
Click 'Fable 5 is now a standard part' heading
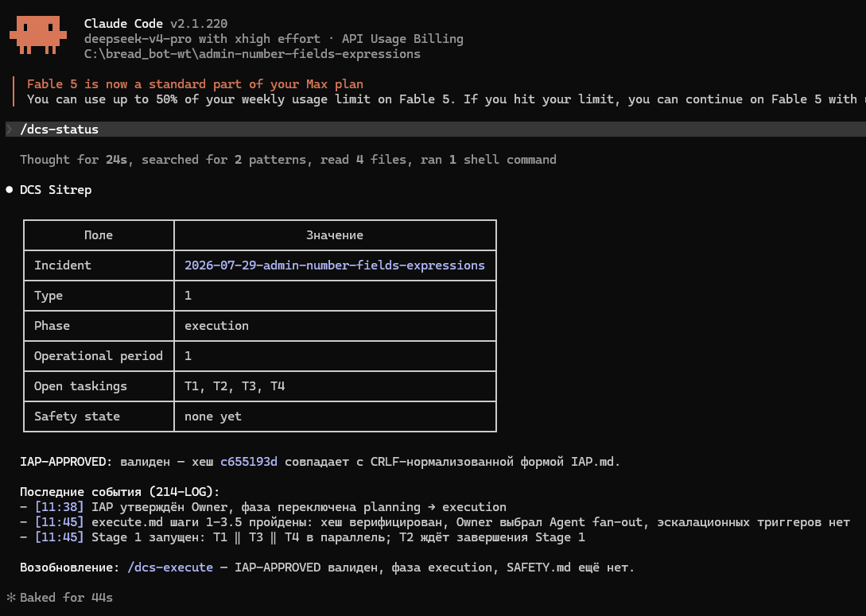pos(195,84)
